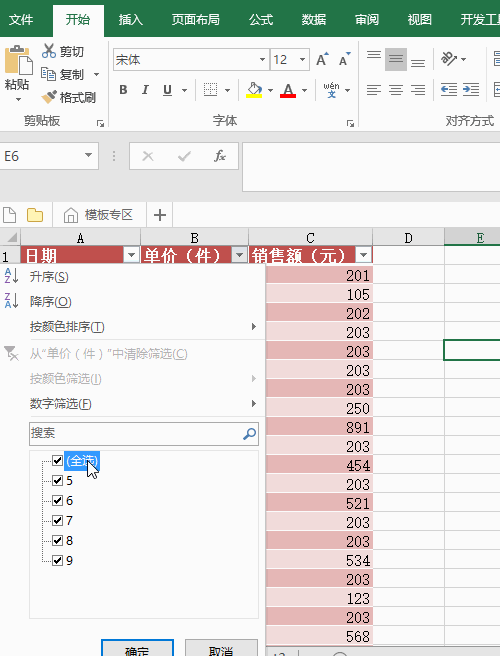
Task: Decrease font size with small A
Action: [344, 59]
